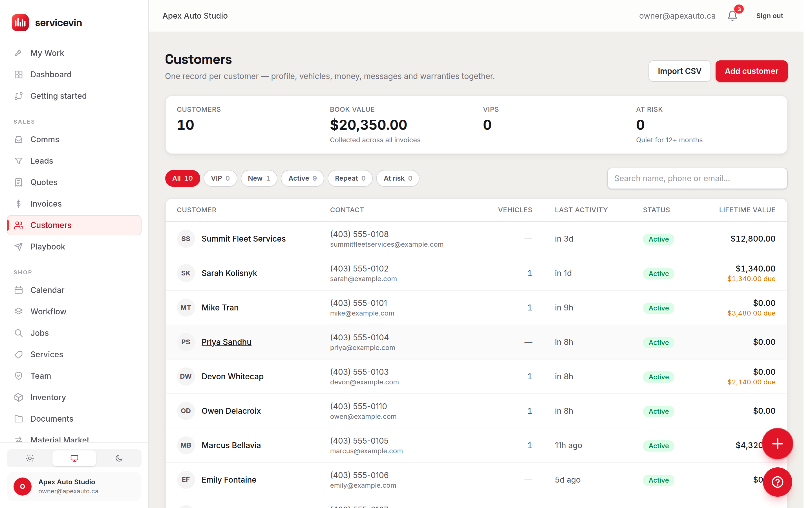Click emily@example.com email
The width and height of the screenshot is (812, 508).
(x=363, y=485)
